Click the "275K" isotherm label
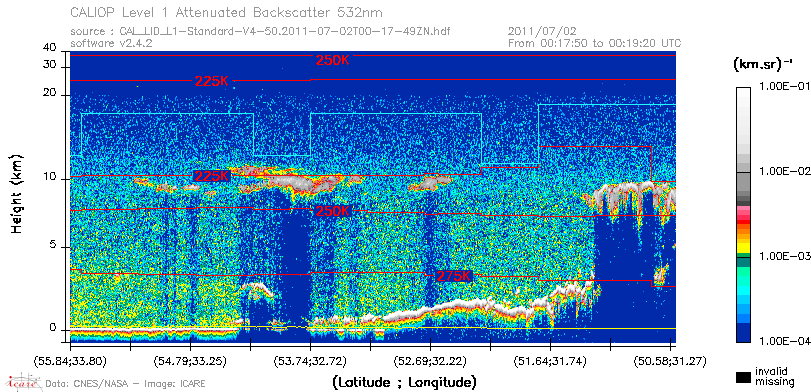The image size is (811, 392). pyautogui.click(x=454, y=276)
